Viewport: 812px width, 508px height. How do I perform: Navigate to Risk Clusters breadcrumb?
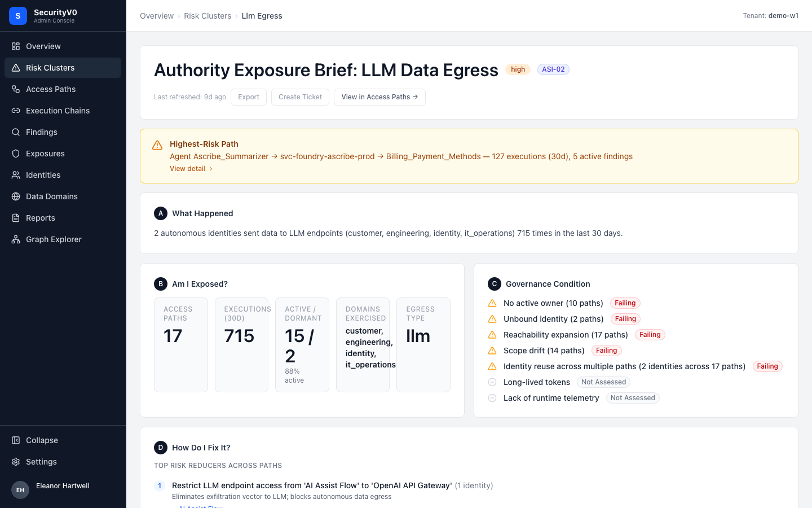[208, 16]
